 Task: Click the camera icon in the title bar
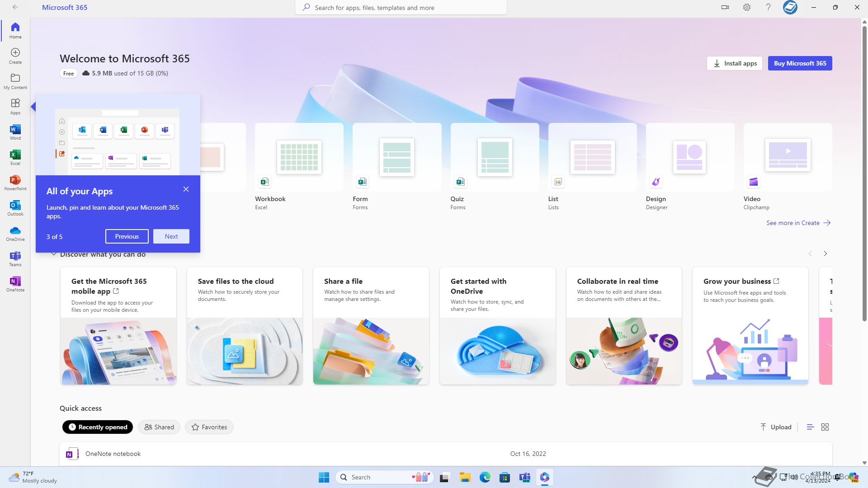click(x=725, y=7)
